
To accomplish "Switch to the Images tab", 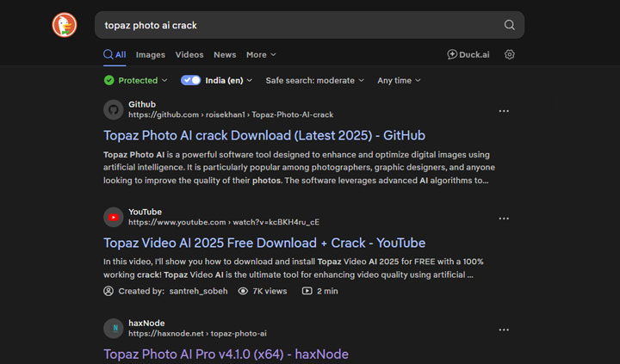I will click(x=151, y=54).
